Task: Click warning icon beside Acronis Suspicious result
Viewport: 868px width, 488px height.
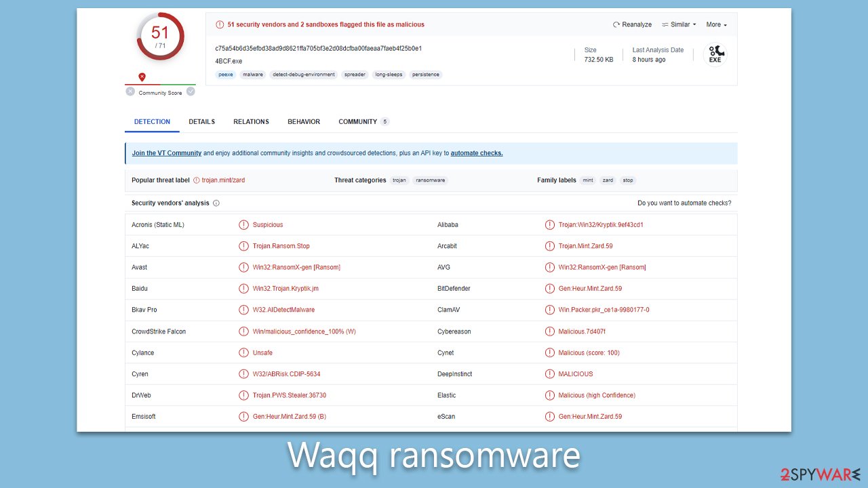Action: tap(244, 224)
